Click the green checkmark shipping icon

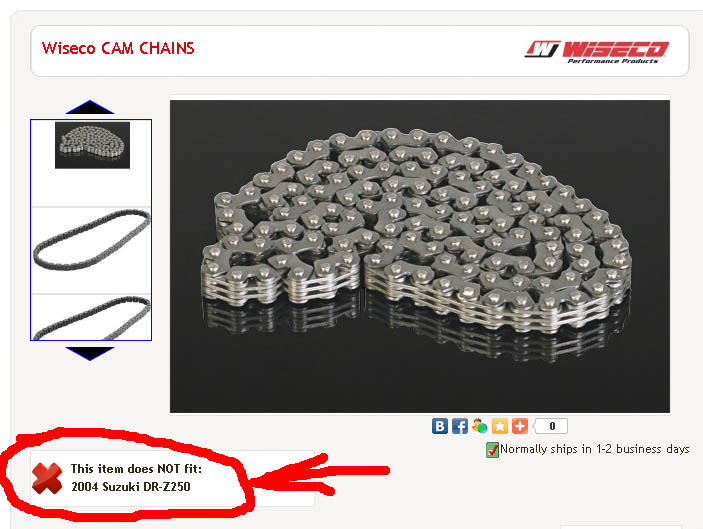coord(492,450)
